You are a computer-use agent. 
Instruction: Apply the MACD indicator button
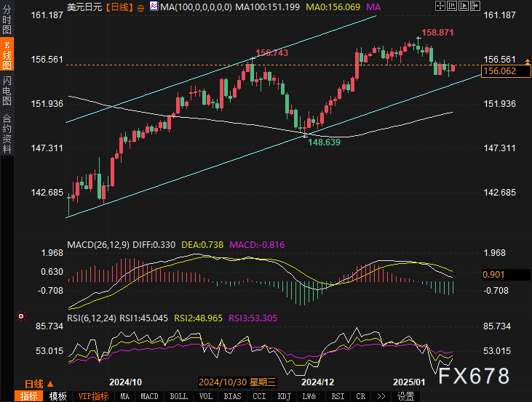149,396
